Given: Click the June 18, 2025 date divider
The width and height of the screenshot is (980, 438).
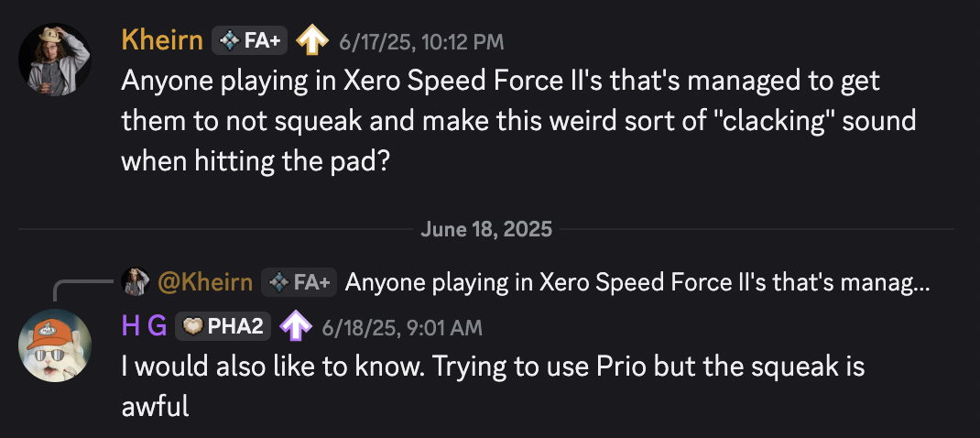Looking at the screenshot, I should click(x=486, y=229).
